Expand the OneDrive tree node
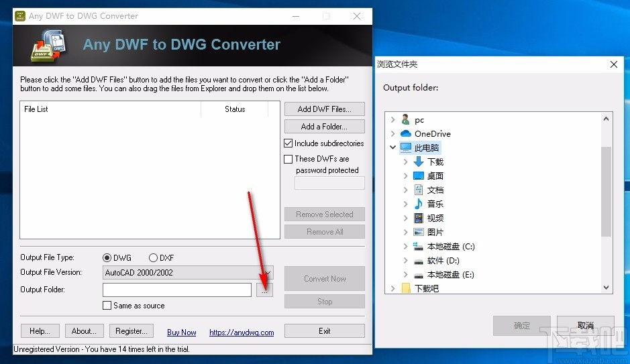630x364 pixels. (x=393, y=133)
